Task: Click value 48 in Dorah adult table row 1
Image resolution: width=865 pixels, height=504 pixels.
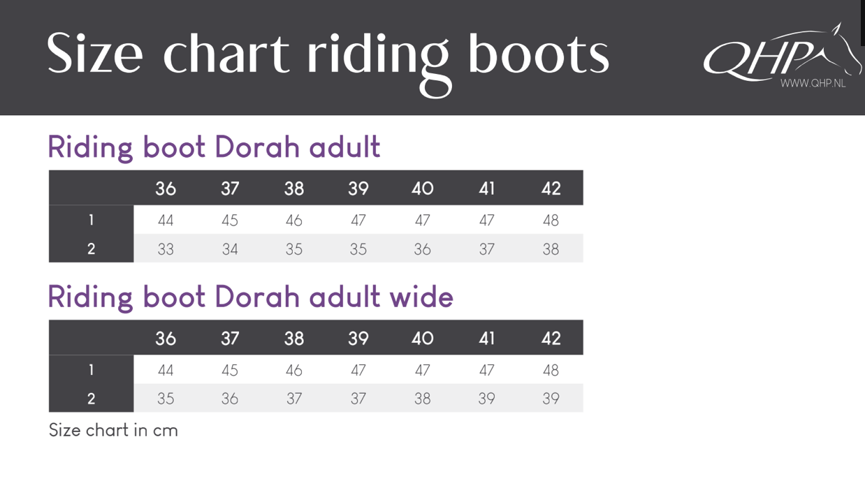Action: pyautogui.click(x=551, y=221)
